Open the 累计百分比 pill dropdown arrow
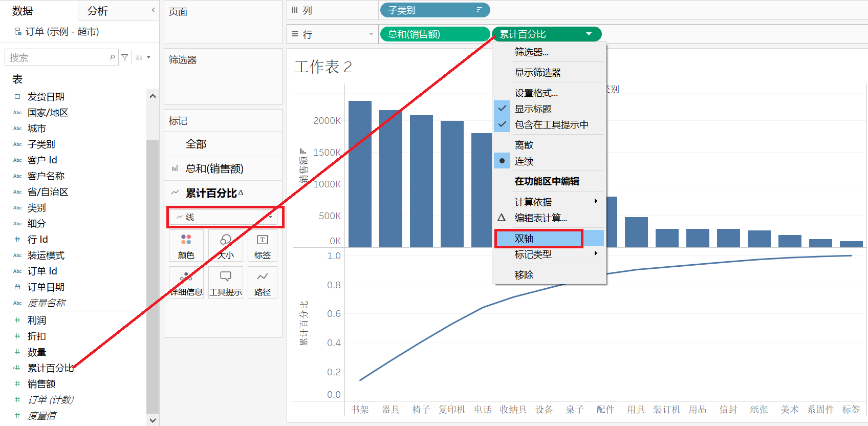The image size is (868, 426). pyautogui.click(x=589, y=34)
